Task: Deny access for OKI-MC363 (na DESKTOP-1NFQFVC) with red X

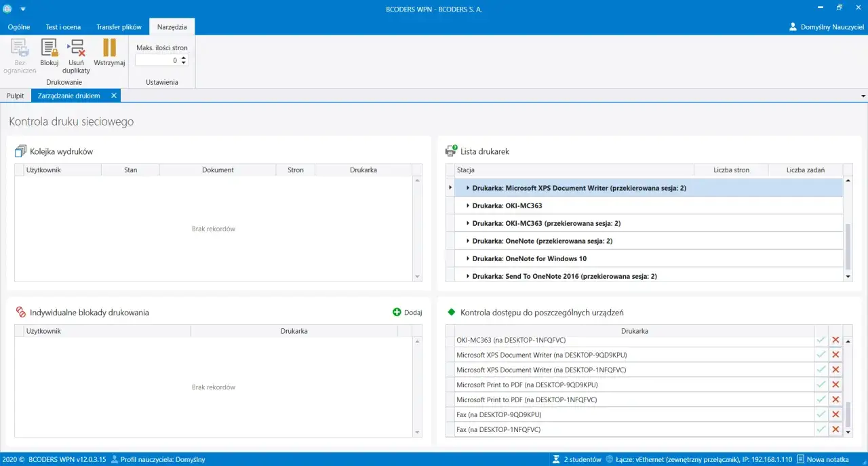Action: (835, 340)
